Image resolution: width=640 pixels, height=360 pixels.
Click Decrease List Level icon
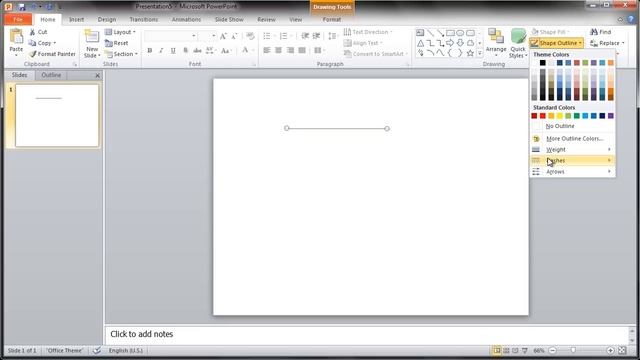click(305, 36)
